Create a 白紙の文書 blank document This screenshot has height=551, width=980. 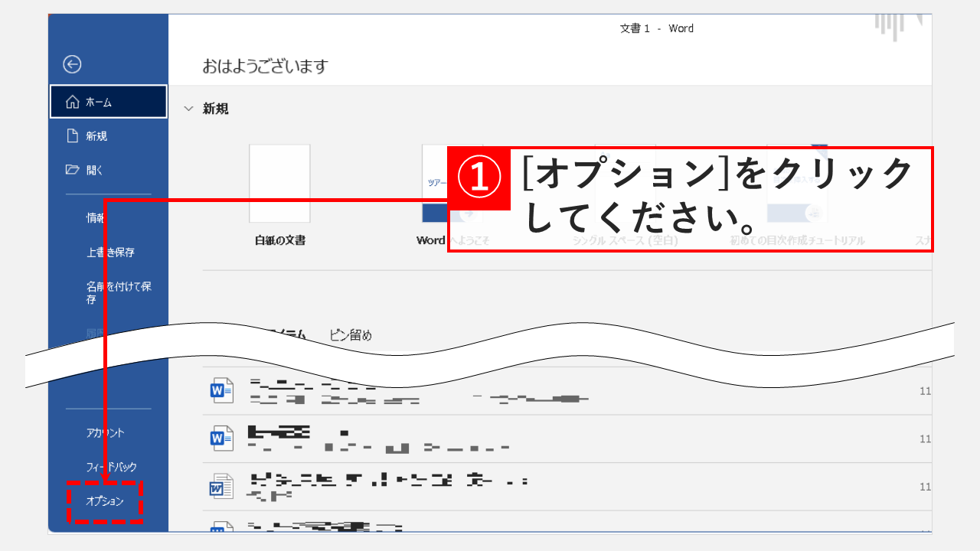279,194
